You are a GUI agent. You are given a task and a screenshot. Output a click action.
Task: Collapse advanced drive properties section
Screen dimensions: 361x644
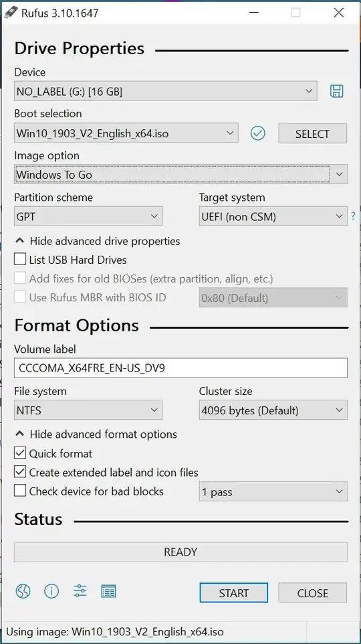(x=98, y=241)
